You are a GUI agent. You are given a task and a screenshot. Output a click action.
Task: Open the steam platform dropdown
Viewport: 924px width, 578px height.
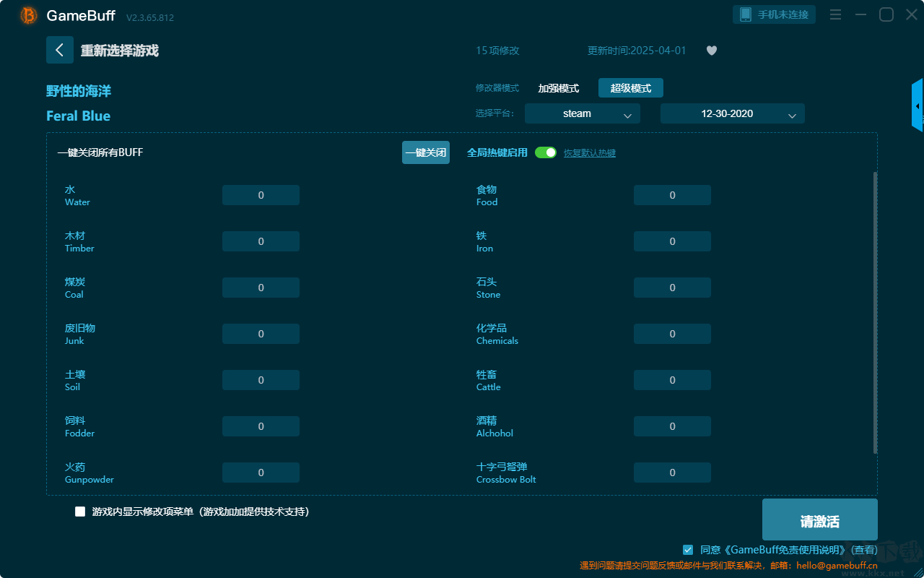pos(583,113)
